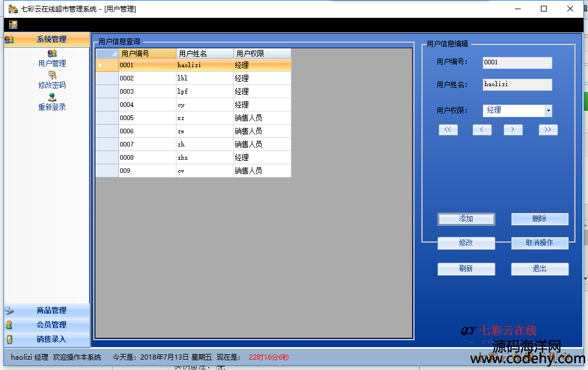Image resolution: width=588 pixels, height=370 pixels.
Task: Click the 重新登录 relogin icon
Action: tap(52, 97)
